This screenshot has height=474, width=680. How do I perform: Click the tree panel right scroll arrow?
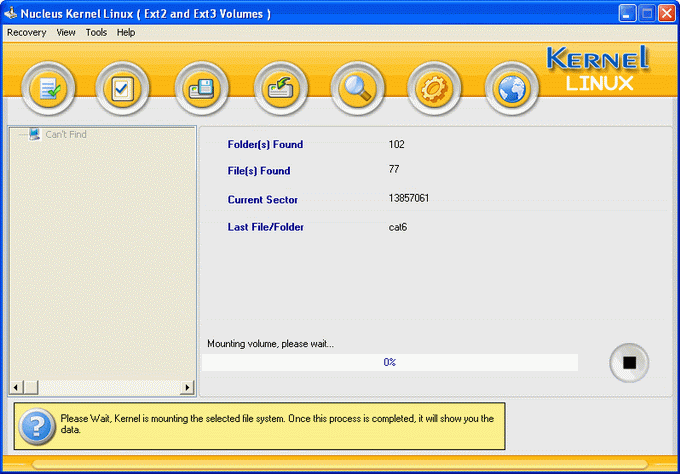[x=187, y=387]
